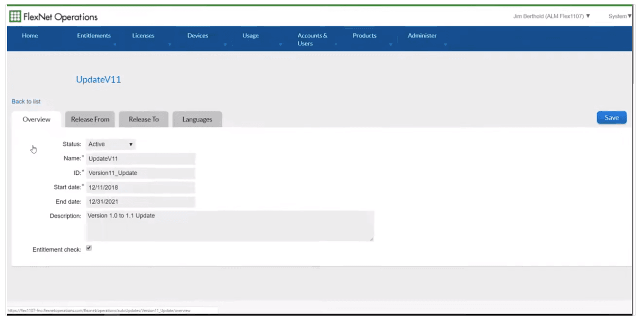The image size is (644, 325).
Task: Open the Licenses menu
Action: tap(143, 36)
